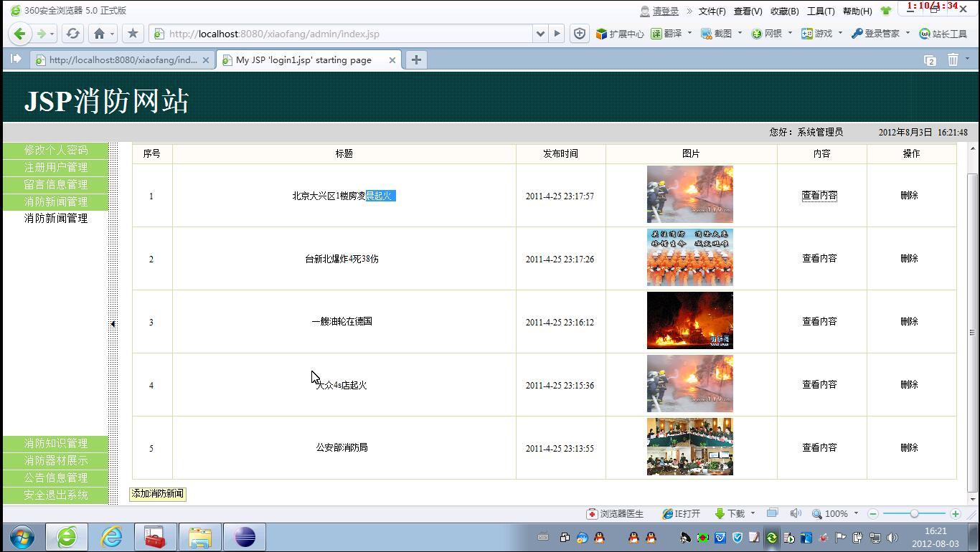Click the speaker mute icon in status bar

pyautogui.click(x=796, y=513)
